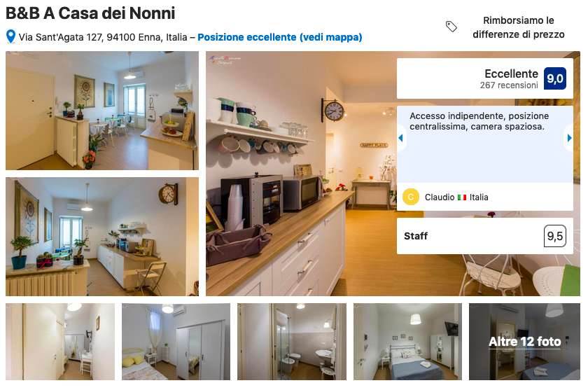Click the blue map pin icon

[x=11, y=36]
